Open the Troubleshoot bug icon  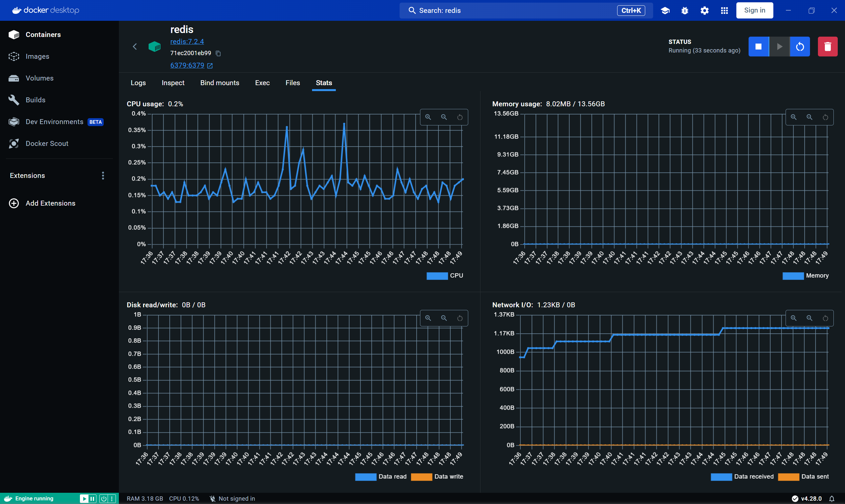coord(685,11)
